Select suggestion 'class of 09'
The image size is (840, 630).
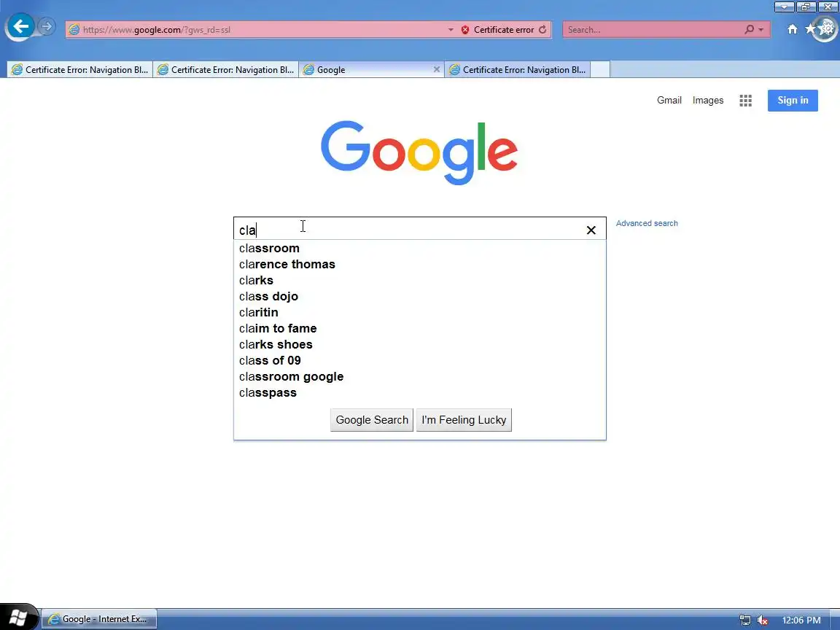pos(419,360)
